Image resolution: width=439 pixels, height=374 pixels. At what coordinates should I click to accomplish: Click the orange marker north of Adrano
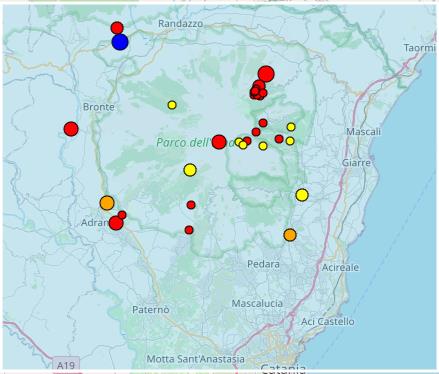pyautogui.click(x=107, y=203)
